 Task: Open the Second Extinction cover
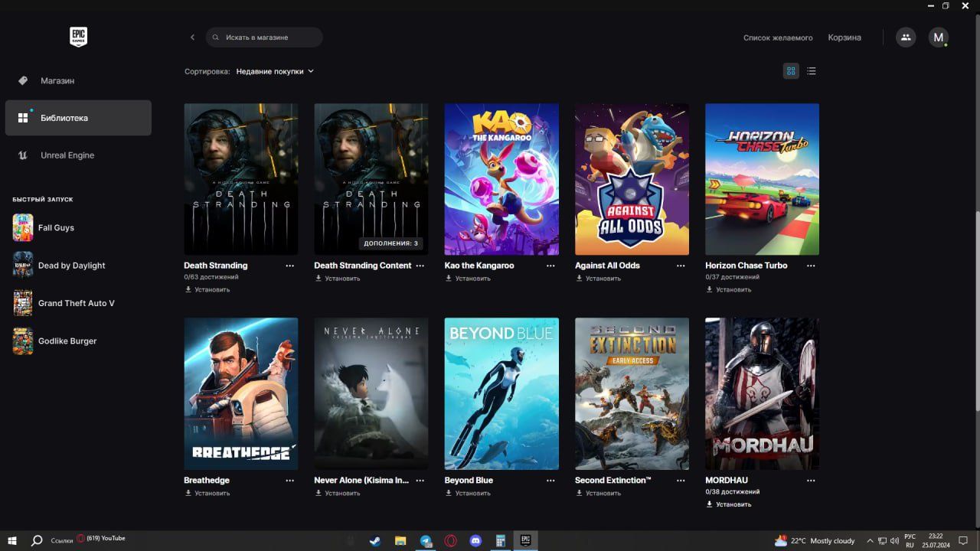pos(632,393)
